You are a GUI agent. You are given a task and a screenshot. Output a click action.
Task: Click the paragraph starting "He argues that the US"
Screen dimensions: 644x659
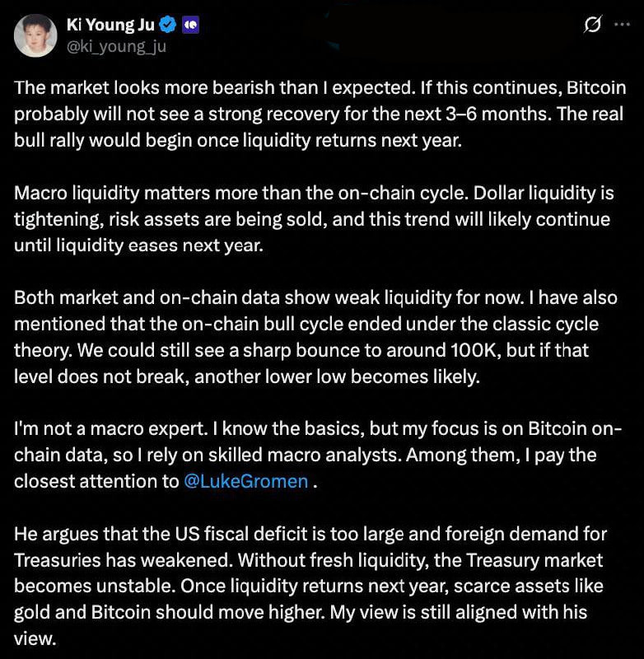pyautogui.click(x=311, y=585)
